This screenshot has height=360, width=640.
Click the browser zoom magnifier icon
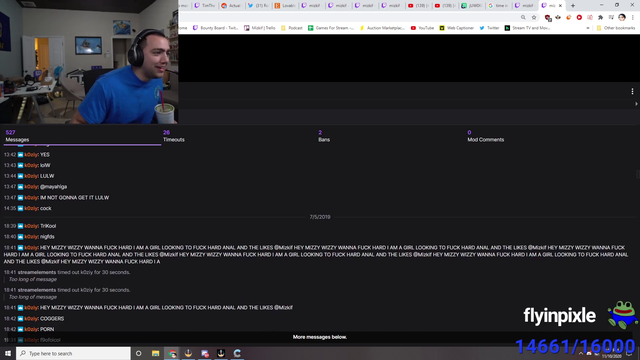point(523,18)
